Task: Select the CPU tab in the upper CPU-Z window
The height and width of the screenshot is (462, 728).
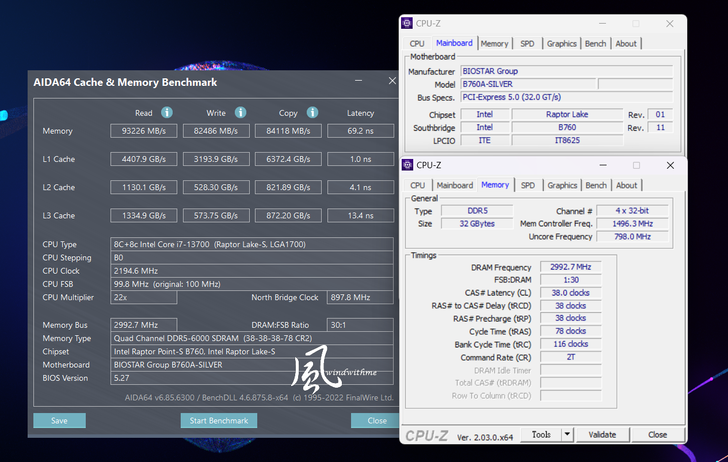Action: (x=417, y=44)
